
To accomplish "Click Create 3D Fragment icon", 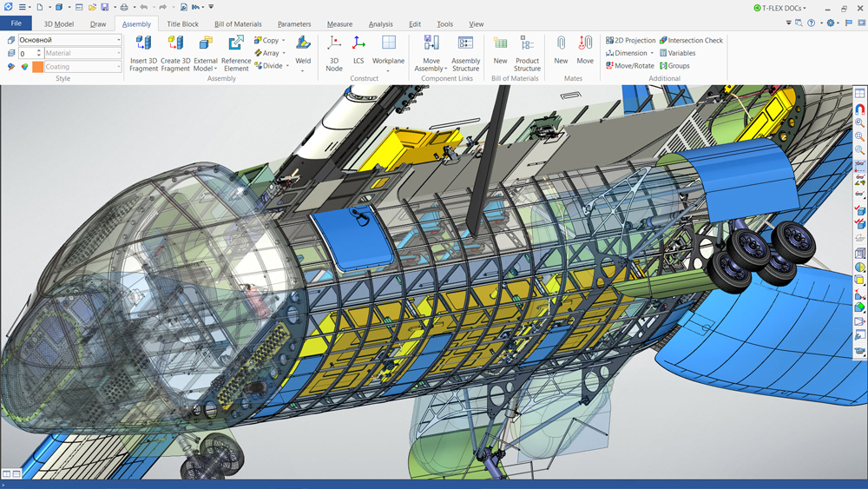I will pyautogui.click(x=175, y=43).
